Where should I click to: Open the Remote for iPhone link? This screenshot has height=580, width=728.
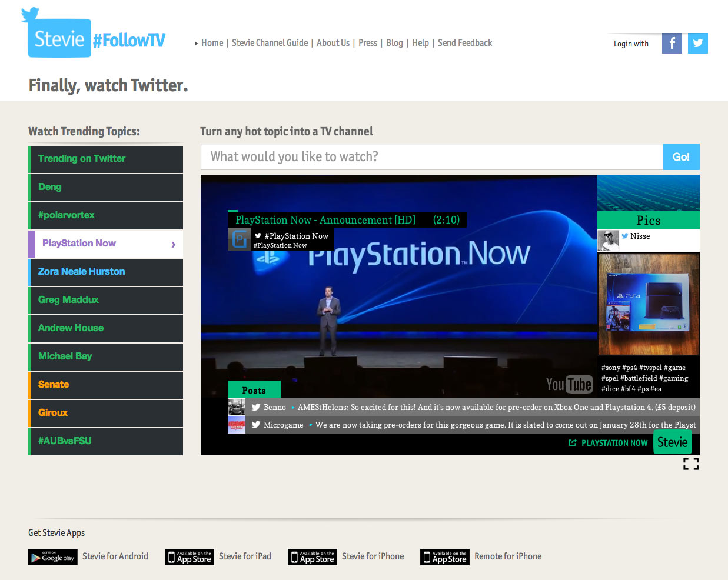(x=508, y=556)
